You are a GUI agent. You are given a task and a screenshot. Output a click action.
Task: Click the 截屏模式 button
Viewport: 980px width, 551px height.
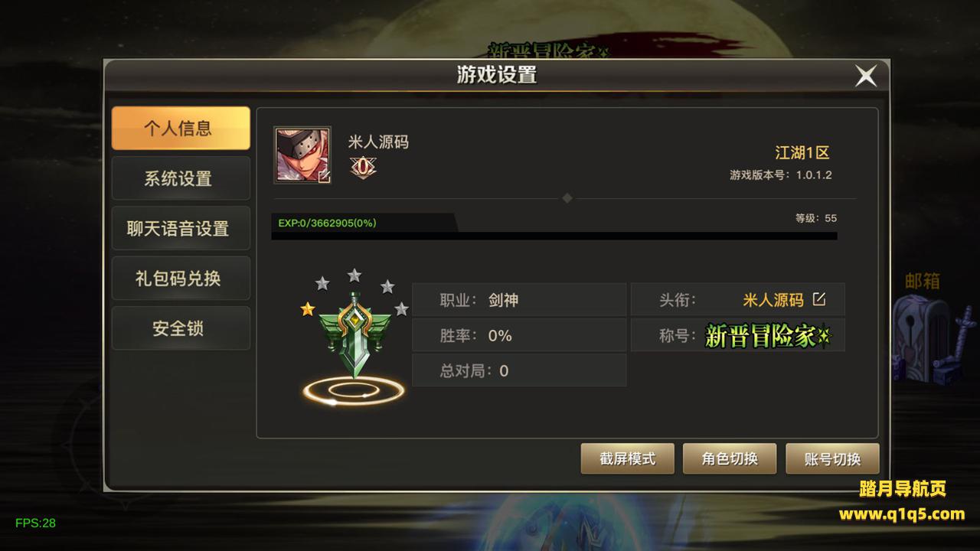click(x=628, y=458)
